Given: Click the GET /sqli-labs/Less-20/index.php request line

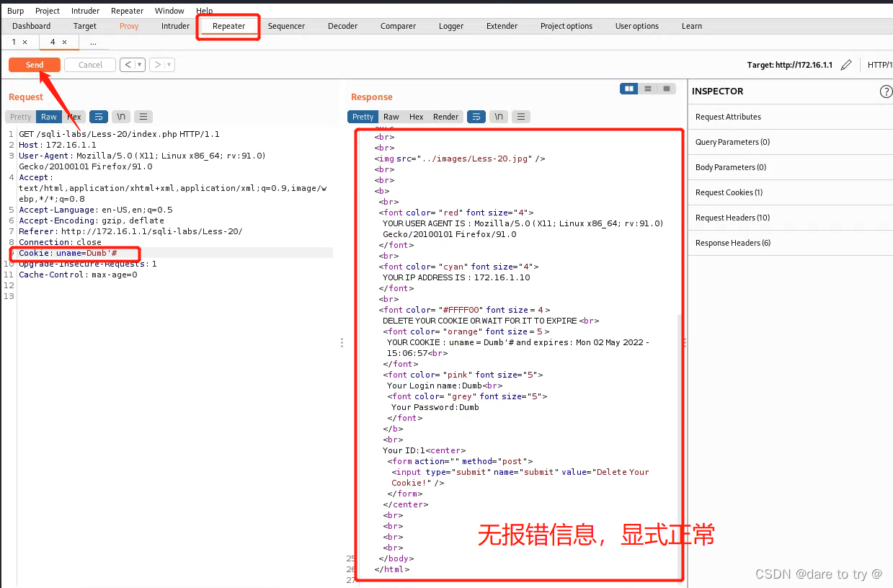Looking at the screenshot, I should pyautogui.click(x=119, y=134).
